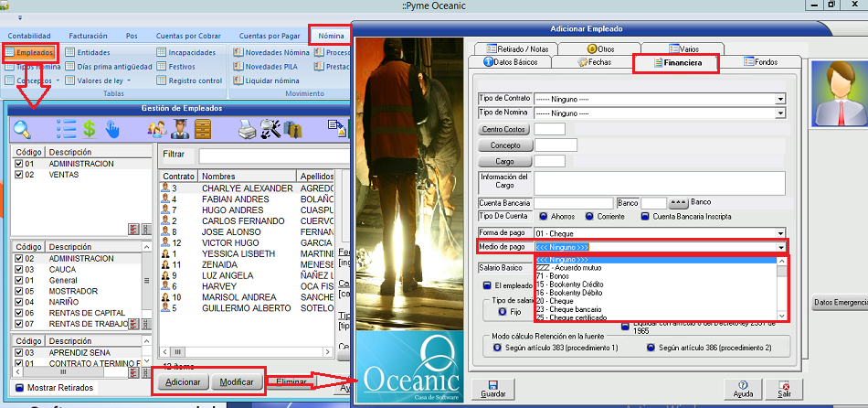Screen dimensions: 868x408
Task: Open the Forma de pago dropdown
Action: 780,233
